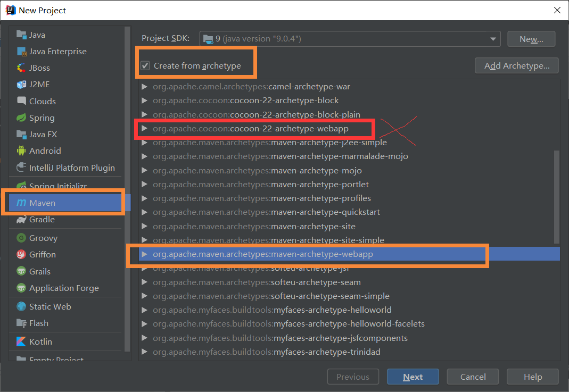Image resolution: width=569 pixels, height=392 pixels.
Task: Open the Project SDK dropdown
Action: tap(350, 39)
